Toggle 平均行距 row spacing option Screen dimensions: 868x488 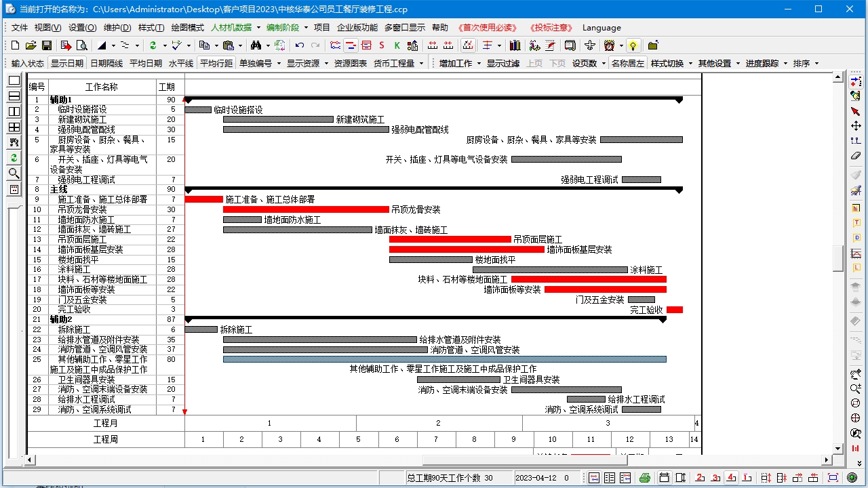click(216, 62)
